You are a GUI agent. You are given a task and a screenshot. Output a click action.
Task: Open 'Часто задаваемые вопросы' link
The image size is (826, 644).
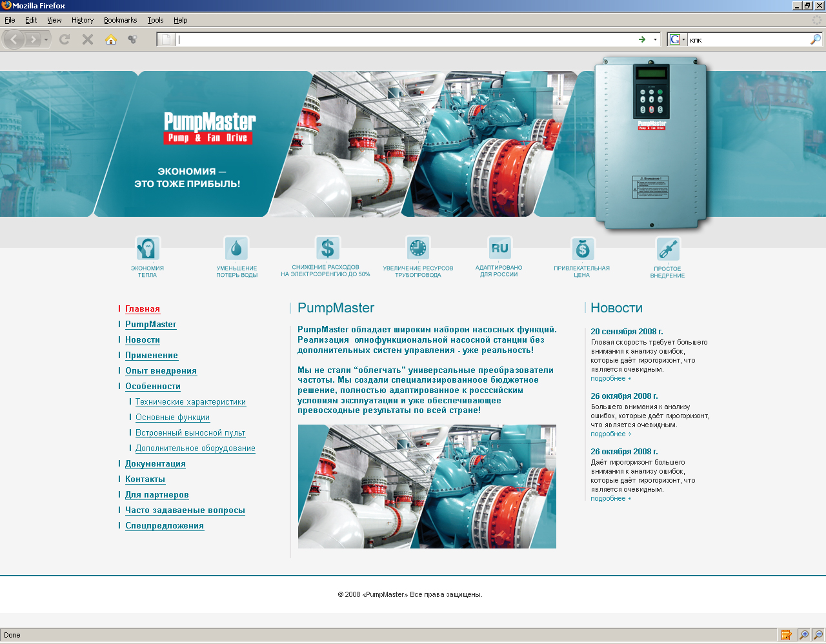point(185,510)
